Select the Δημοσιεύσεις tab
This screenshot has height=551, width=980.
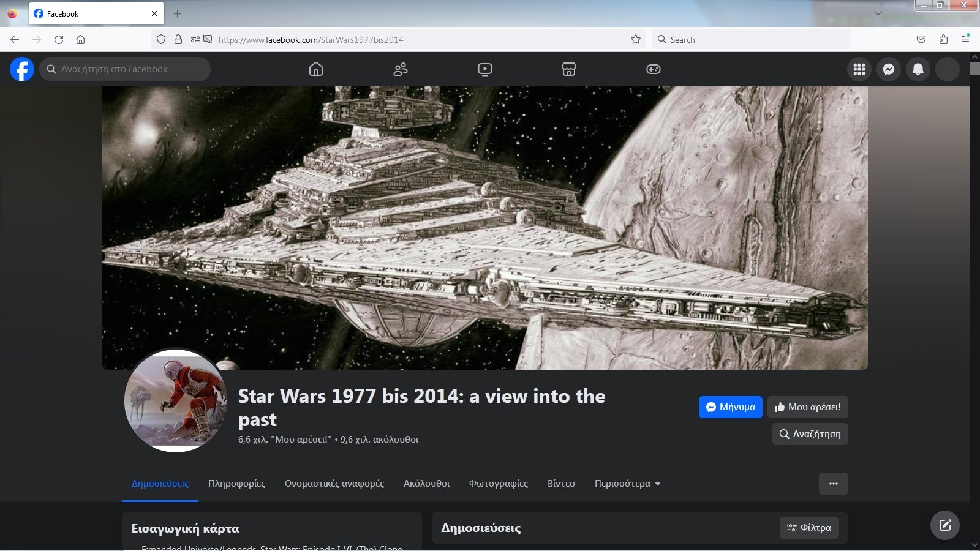point(160,484)
